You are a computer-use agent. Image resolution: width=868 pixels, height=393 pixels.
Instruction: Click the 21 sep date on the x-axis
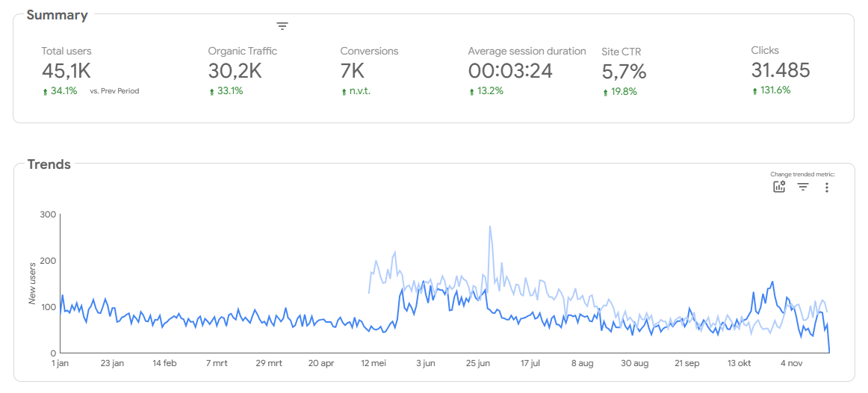(x=686, y=364)
